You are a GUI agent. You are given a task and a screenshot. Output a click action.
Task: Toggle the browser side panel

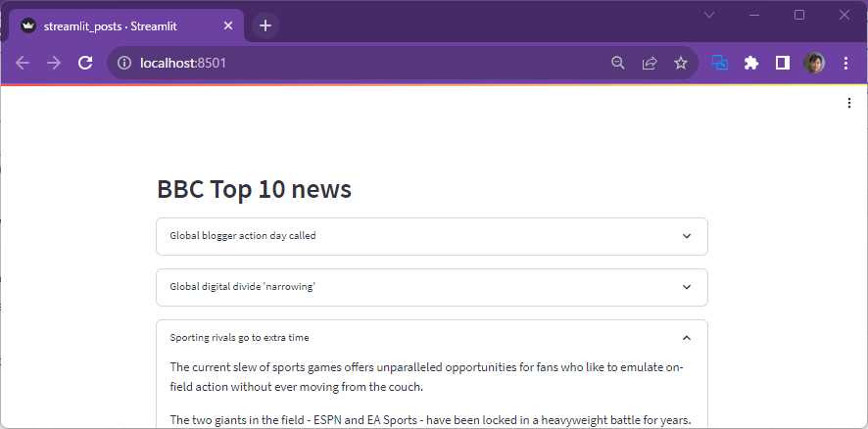pos(782,63)
